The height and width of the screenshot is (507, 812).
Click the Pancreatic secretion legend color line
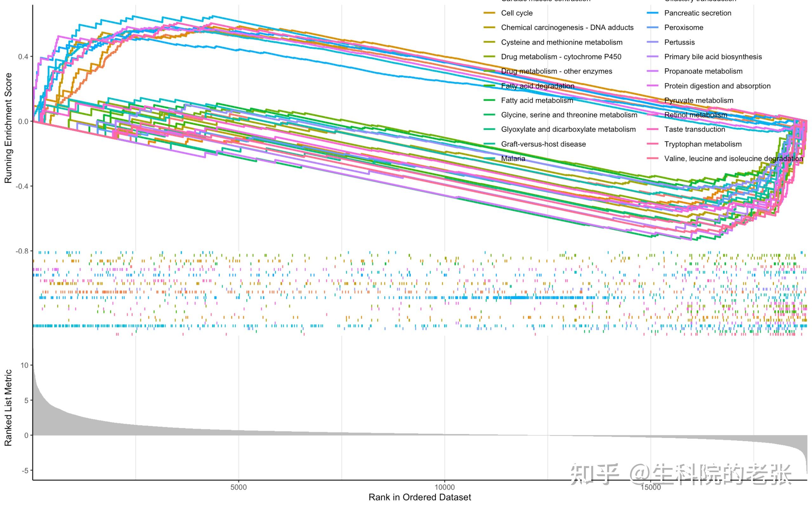coord(652,13)
